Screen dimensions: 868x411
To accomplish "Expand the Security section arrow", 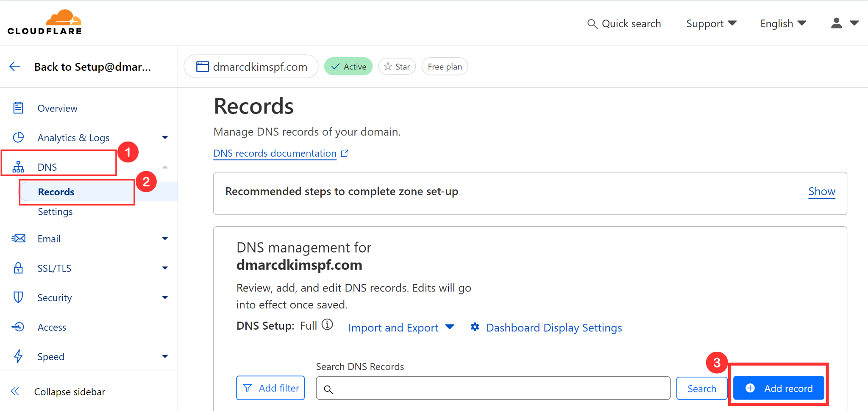I will 165,297.
